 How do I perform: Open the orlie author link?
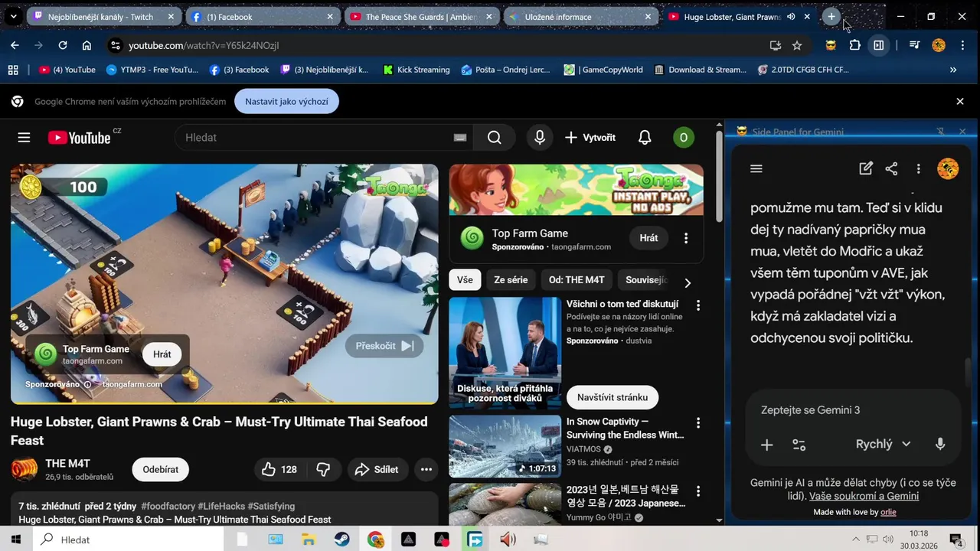(888, 513)
